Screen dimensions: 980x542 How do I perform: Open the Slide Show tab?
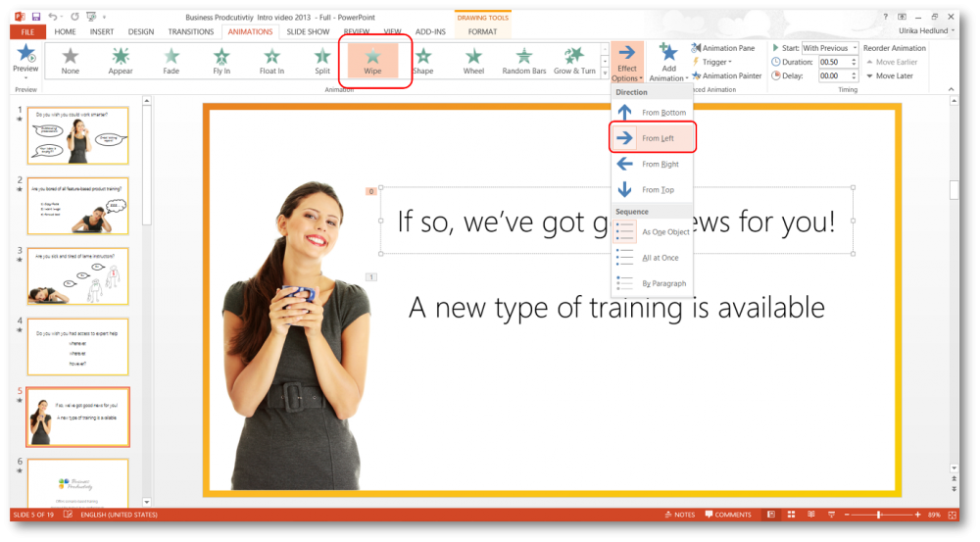tap(306, 31)
